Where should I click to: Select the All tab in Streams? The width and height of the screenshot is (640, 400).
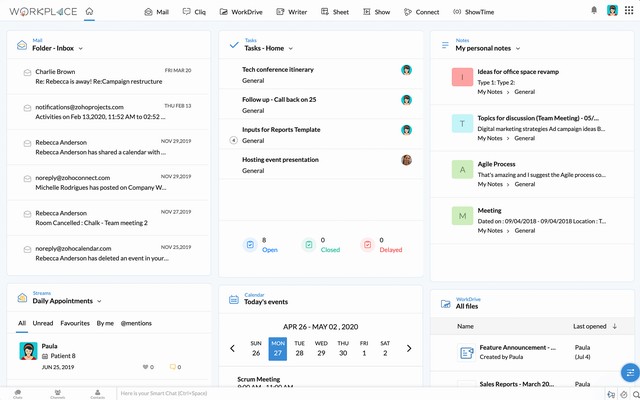tap(22, 323)
